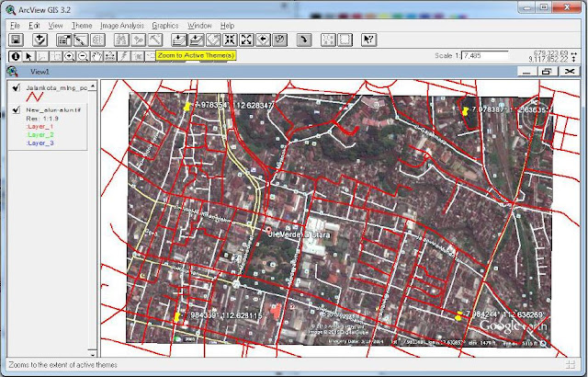Image resolution: width=588 pixels, height=377 pixels.
Task: Open the theme table button
Action: tap(97, 40)
